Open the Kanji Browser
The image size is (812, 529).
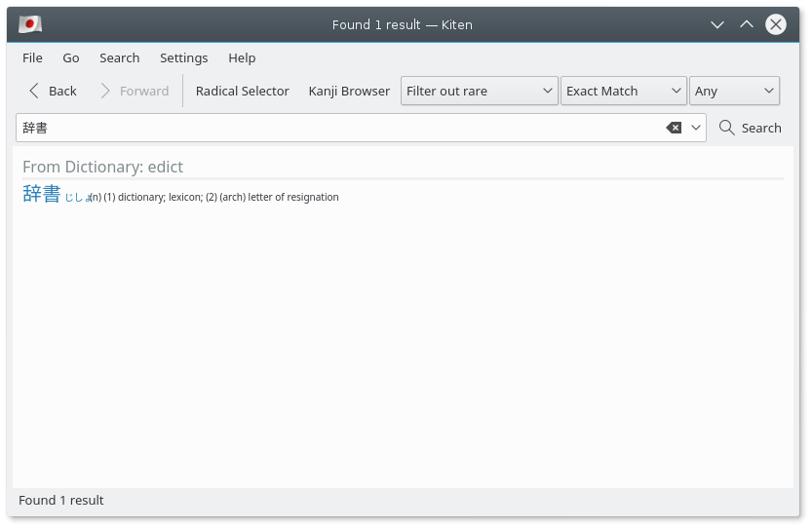click(349, 92)
